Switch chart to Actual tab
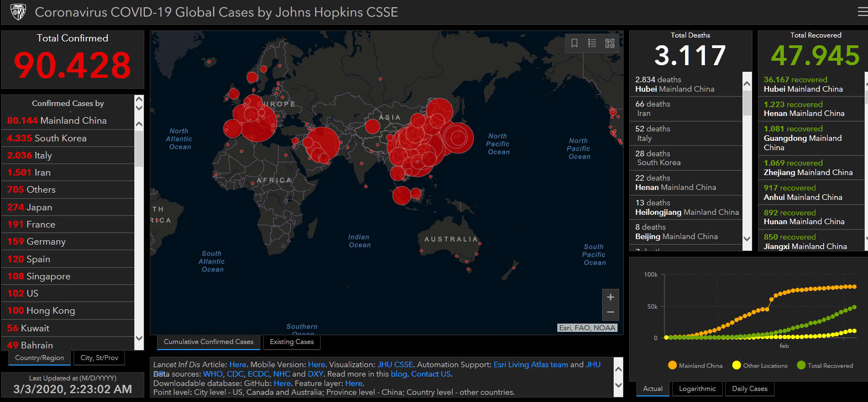 pyautogui.click(x=653, y=389)
